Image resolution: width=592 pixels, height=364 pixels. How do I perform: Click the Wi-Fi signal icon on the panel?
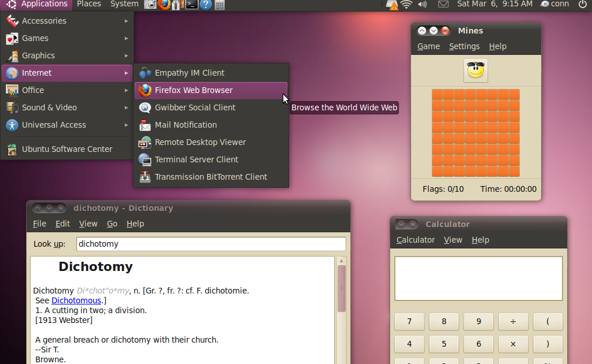(x=406, y=5)
